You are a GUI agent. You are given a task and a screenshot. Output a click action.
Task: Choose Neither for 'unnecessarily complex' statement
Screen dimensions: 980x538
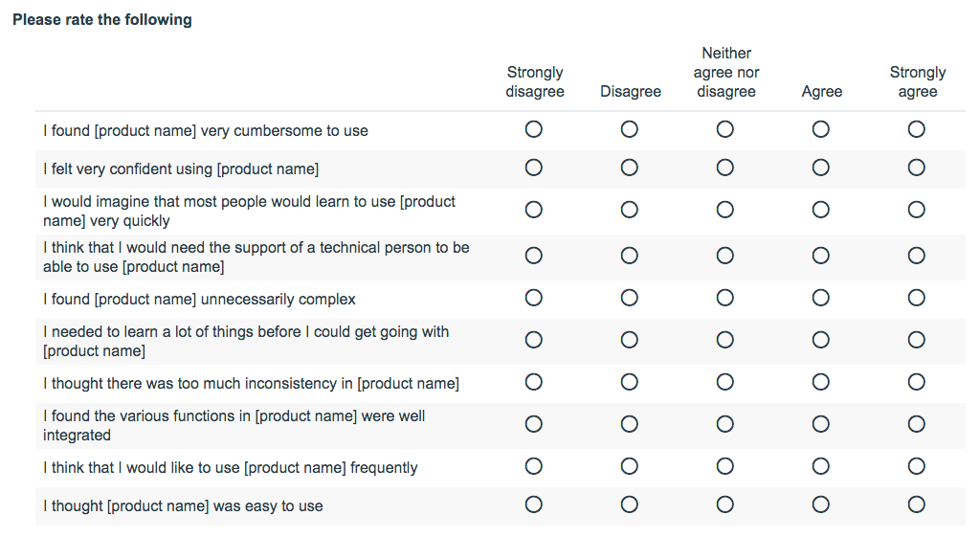[725, 298]
